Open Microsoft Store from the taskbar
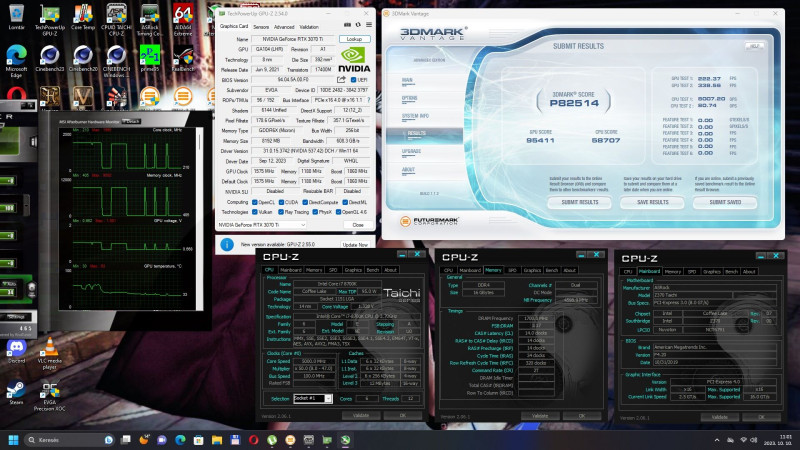Screen dimensions: 800x450 [x=198, y=440]
